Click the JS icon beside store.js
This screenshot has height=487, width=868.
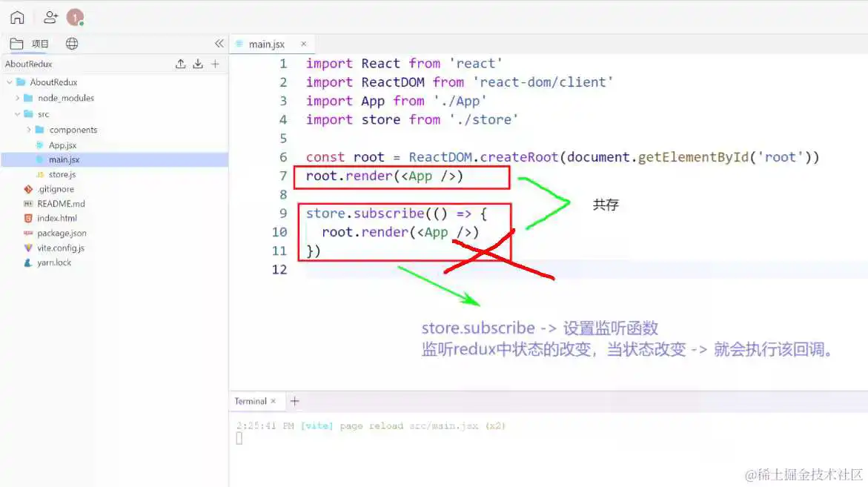click(x=40, y=174)
